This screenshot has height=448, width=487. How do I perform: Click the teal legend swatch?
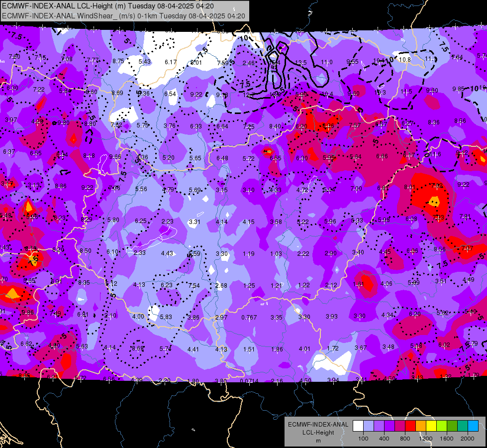pos(463,426)
